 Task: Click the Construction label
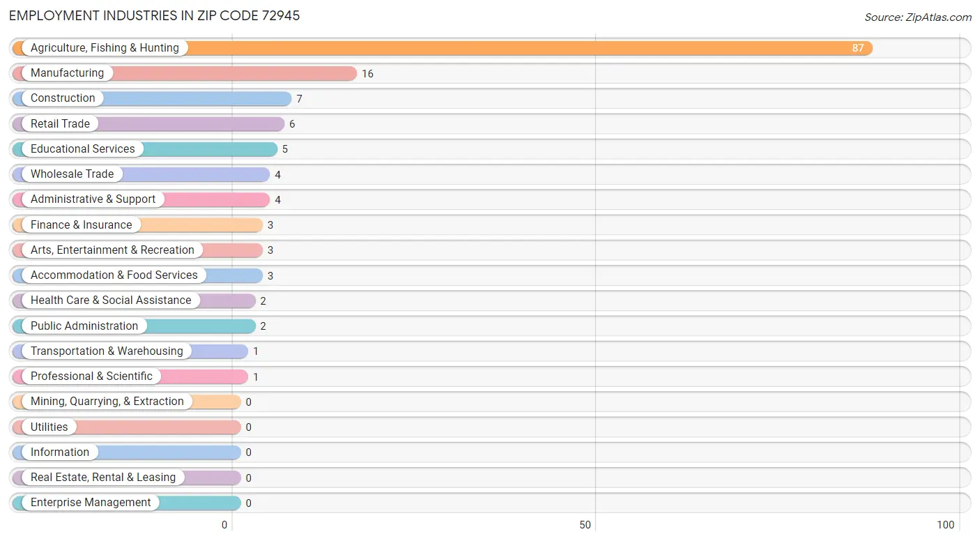[x=63, y=98]
